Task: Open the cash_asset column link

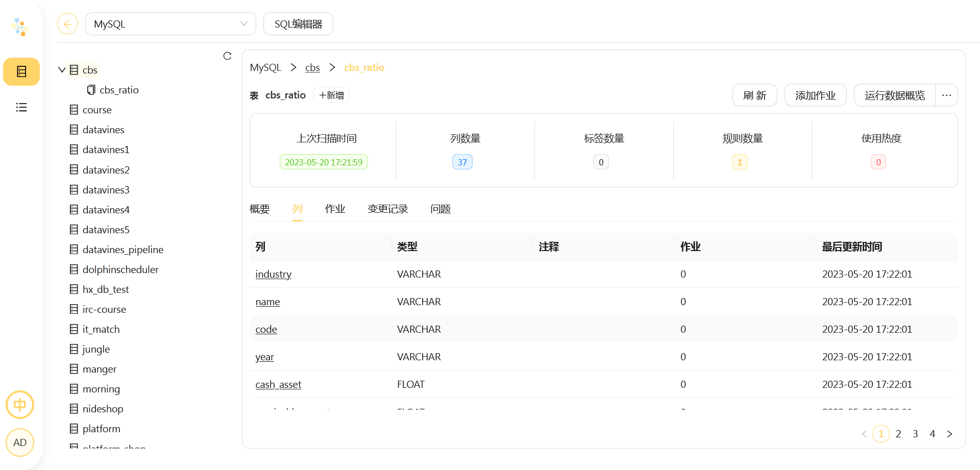Action: 278,384
